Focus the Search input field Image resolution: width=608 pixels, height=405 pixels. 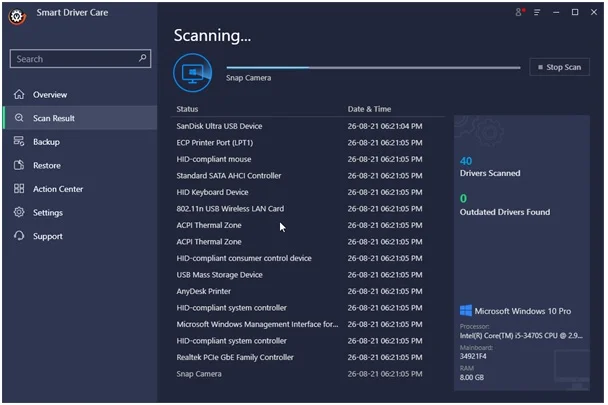80,59
